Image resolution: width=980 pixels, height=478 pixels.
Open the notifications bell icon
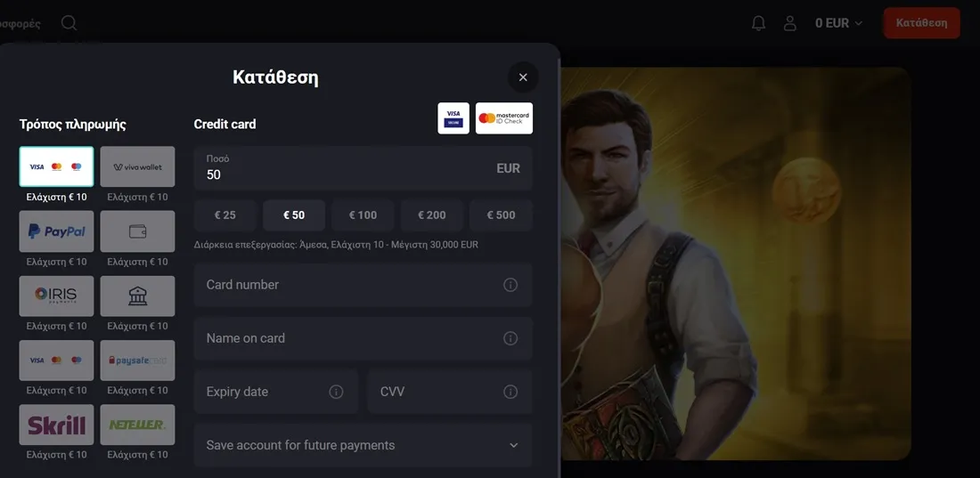coord(758,23)
